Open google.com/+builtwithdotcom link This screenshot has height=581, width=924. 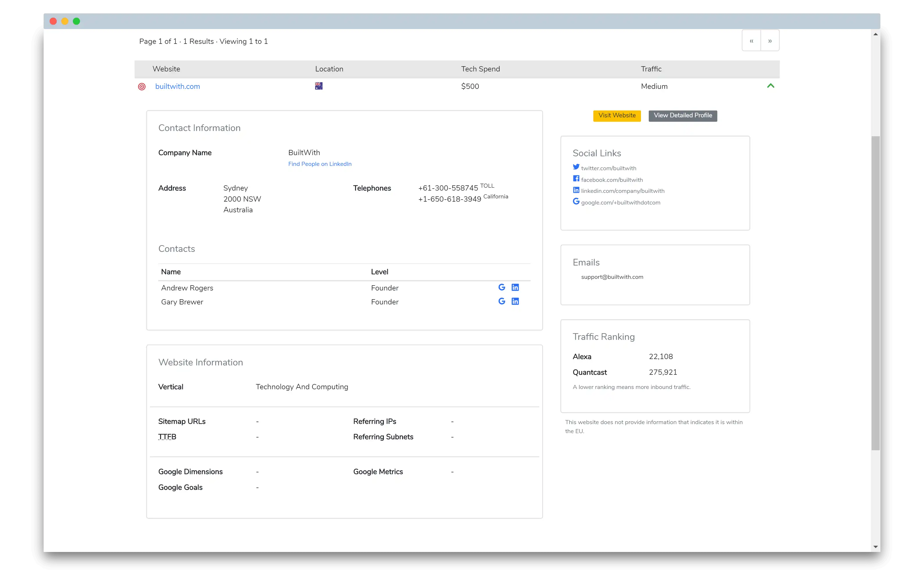[x=620, y=202]
